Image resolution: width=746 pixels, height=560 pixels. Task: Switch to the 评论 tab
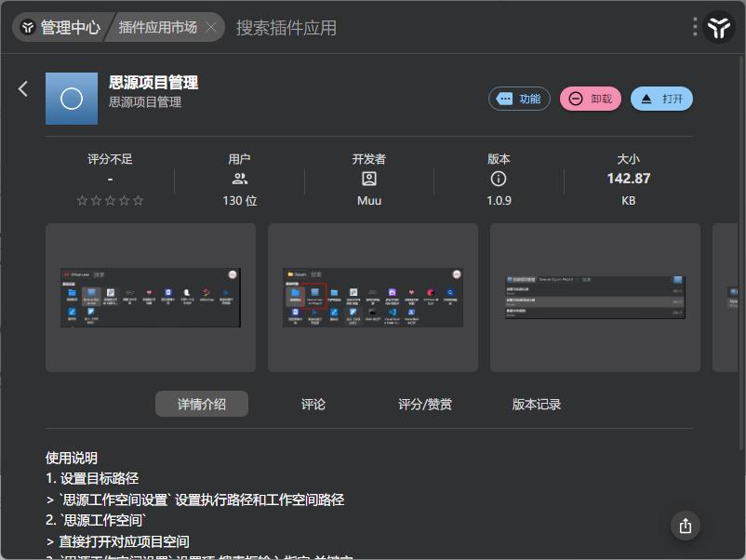point(313,405)
